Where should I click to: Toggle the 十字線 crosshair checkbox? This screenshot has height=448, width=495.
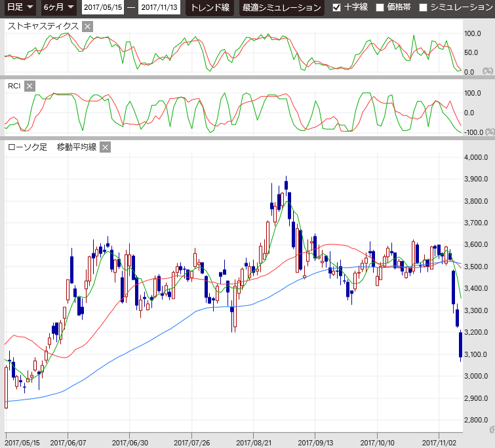coord(337,8)
